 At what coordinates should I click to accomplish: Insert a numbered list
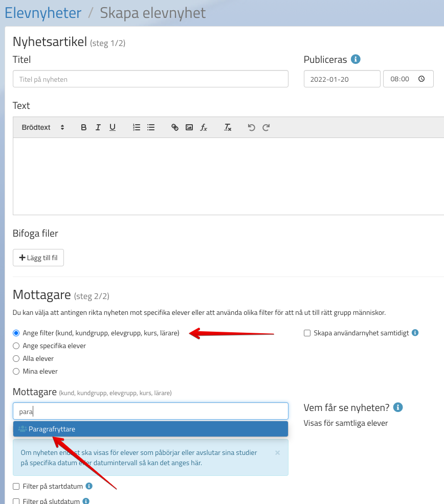(x=137, y=127)
